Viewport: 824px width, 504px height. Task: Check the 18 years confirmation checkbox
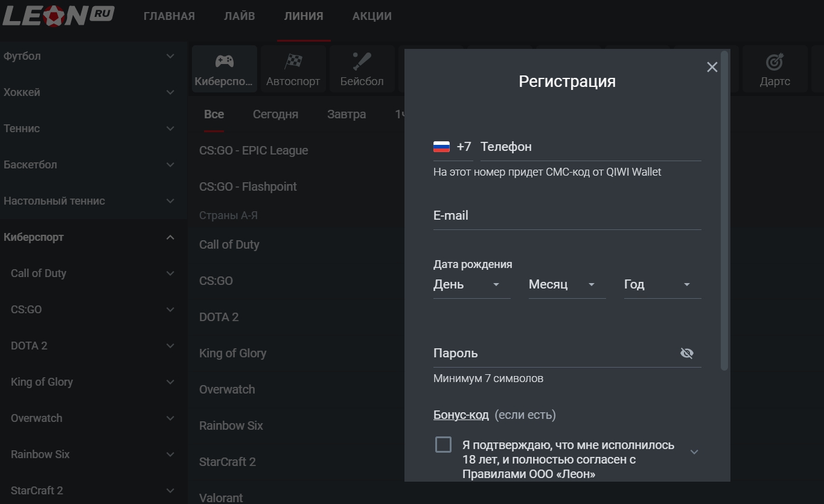click(x=443, y=445)
